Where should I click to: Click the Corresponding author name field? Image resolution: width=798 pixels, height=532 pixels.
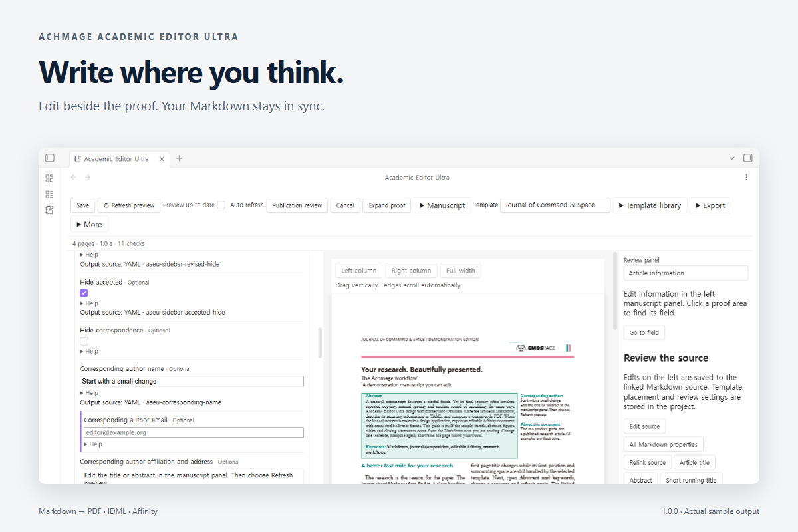192,382
